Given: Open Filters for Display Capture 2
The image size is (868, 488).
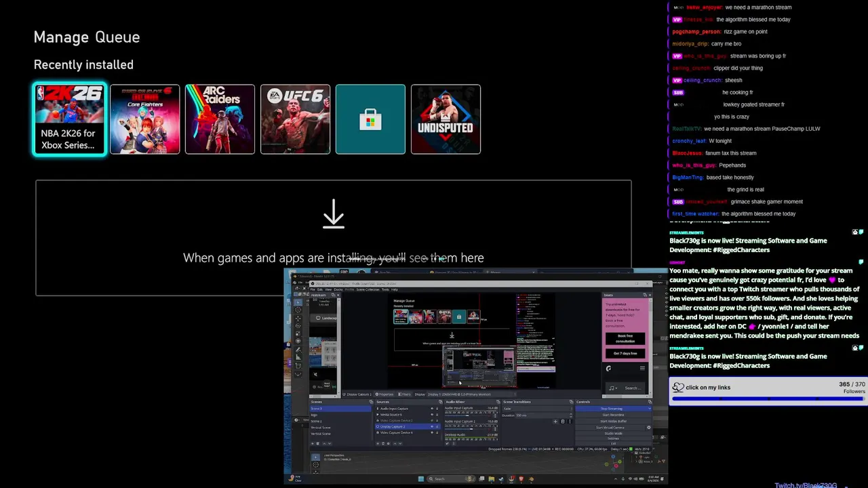Looking at the screenshot, I should click(404, 394).
